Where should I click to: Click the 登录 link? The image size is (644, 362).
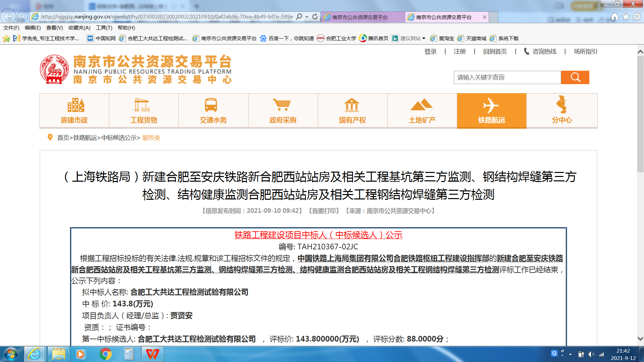tap(430, 52)
